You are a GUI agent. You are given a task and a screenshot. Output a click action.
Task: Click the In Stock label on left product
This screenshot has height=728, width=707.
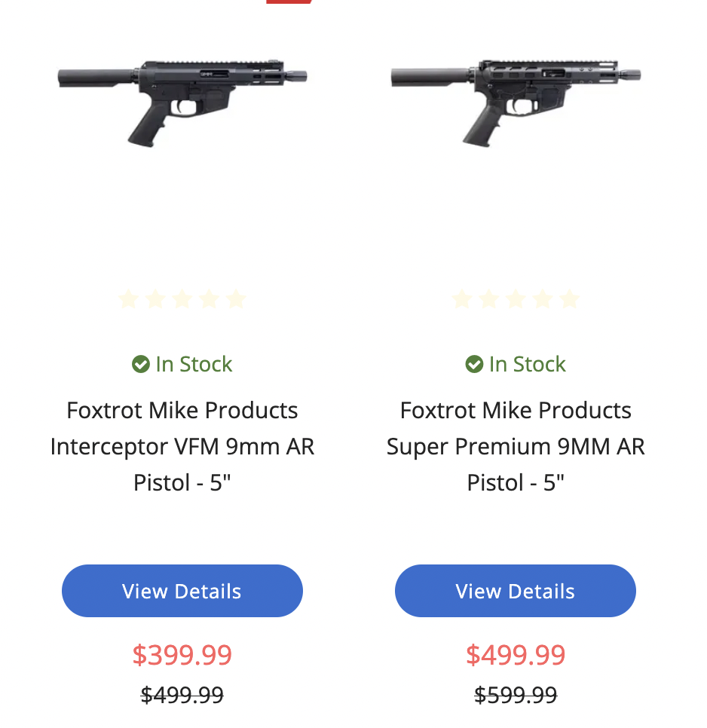[194, 364]
